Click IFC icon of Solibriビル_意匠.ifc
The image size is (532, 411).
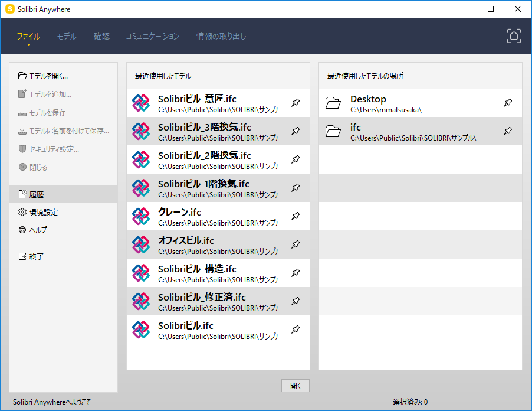(141, 103)
